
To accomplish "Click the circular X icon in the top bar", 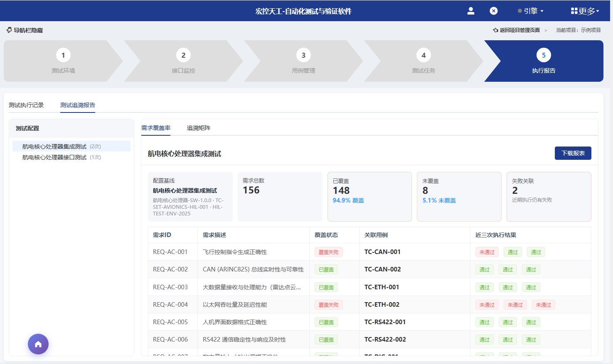I will coord(493,11).
